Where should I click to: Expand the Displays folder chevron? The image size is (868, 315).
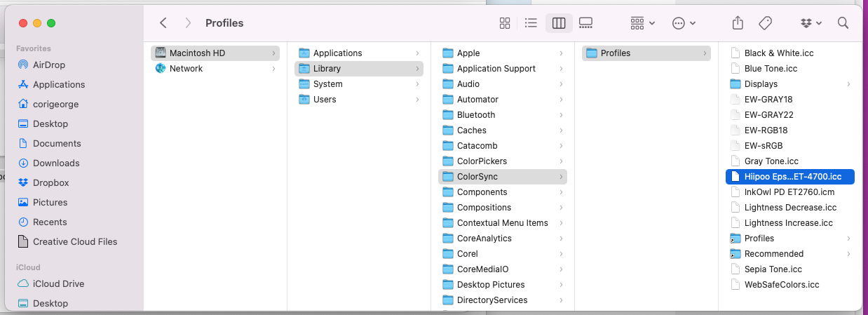(848, 84)
